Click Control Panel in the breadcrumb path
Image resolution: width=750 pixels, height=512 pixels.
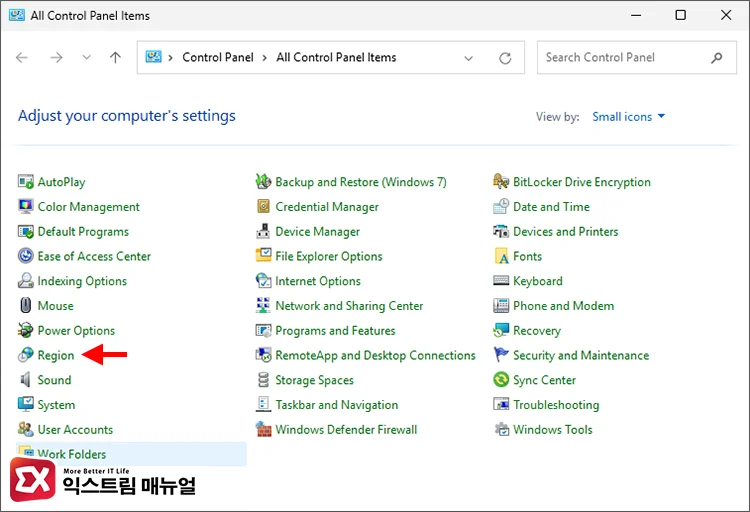(217, 58)
